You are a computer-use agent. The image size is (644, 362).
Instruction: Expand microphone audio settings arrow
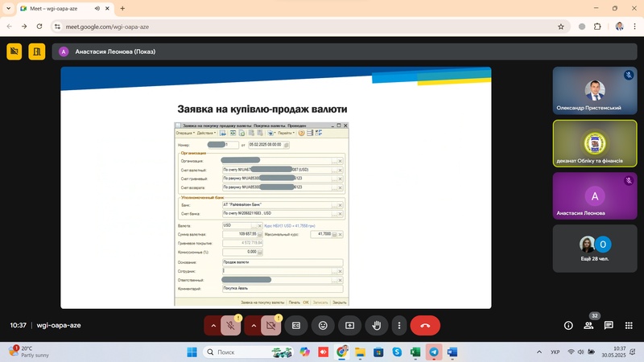click(213, 326)
